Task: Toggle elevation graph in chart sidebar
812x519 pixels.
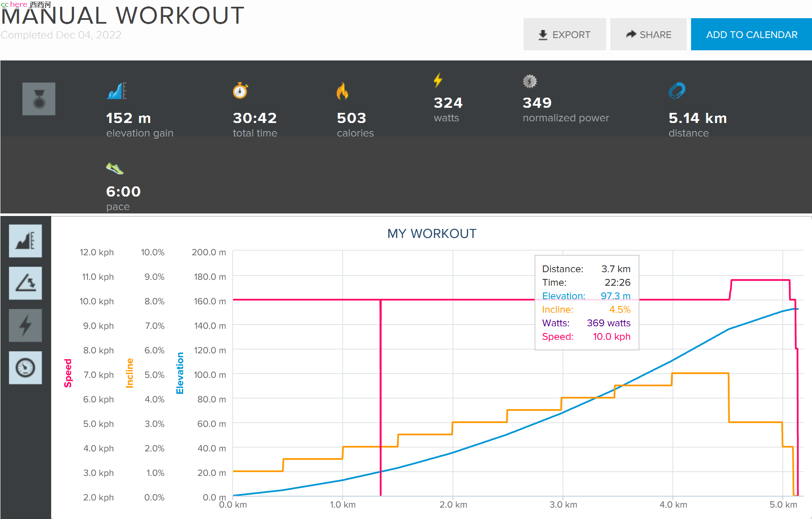Action: pos(25,241)
